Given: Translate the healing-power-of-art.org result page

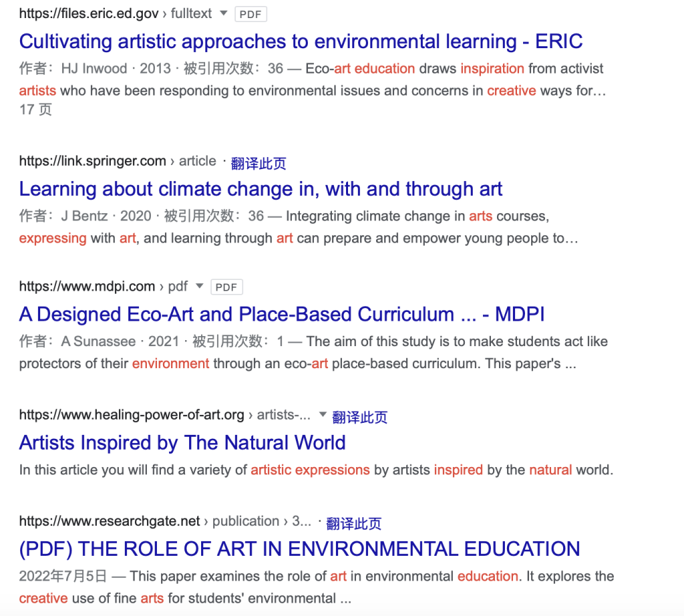Looking at the screenshot, I should click(x=359, y=418).
